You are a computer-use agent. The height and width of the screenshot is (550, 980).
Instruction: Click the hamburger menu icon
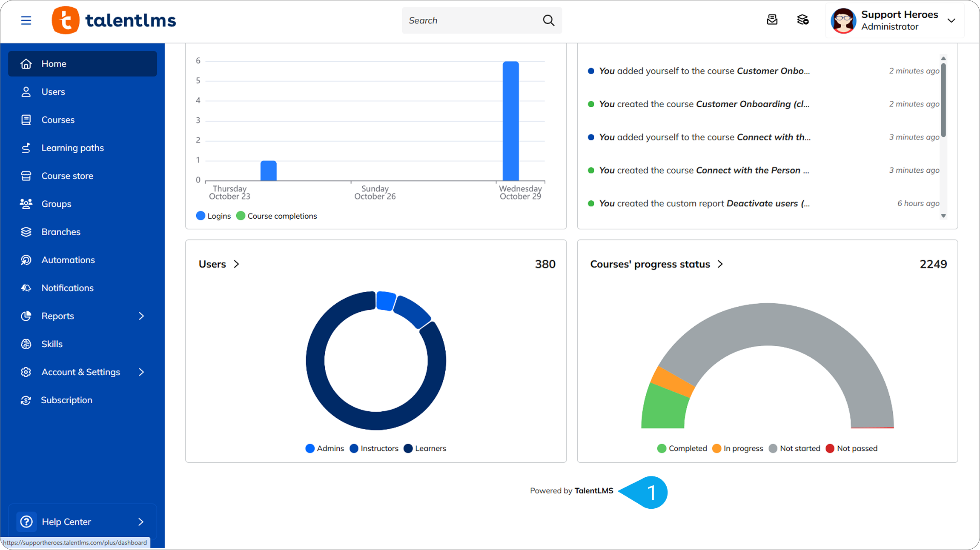(26, 20)
